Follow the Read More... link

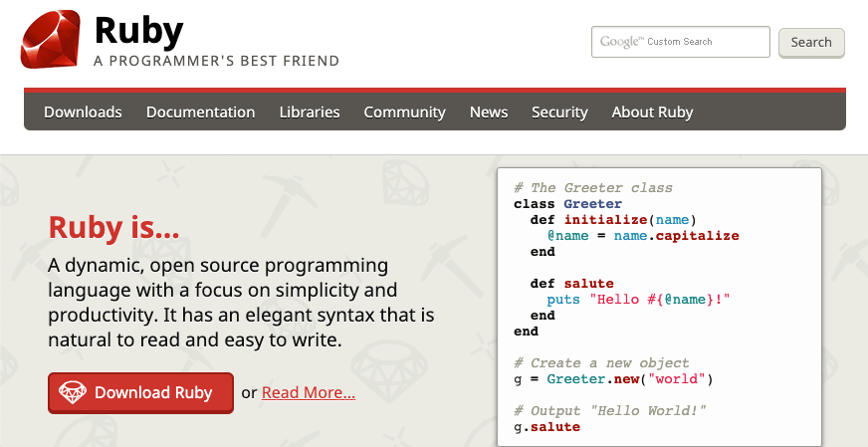tap(309, 392)
